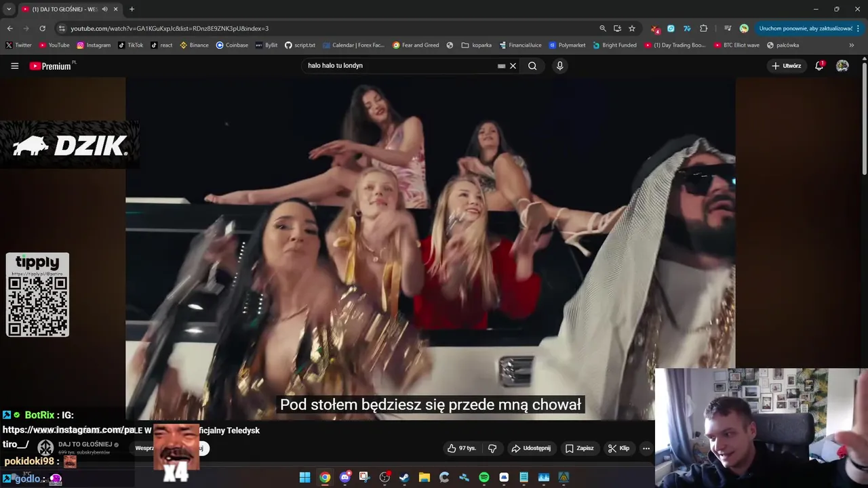The height and width of the screenshot is (488, 868).
Task: Open Binance bookmark
Action: pos(194,45)
